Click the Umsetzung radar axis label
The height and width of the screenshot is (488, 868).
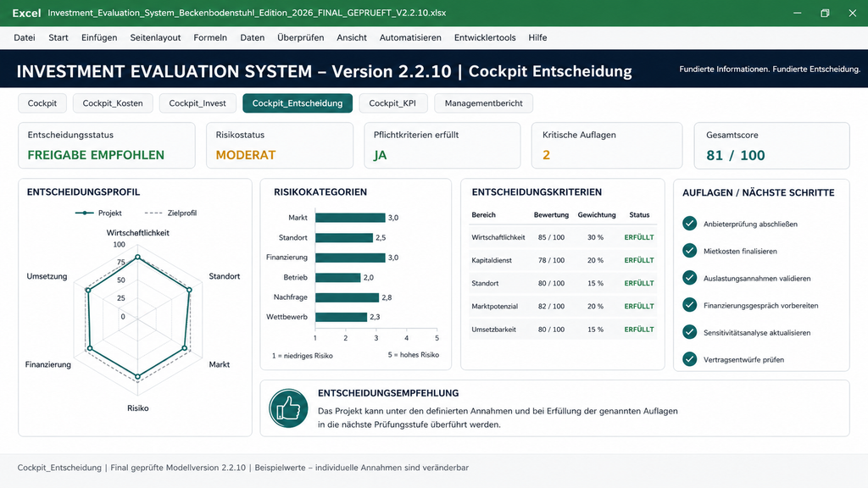tap(47, 276)
